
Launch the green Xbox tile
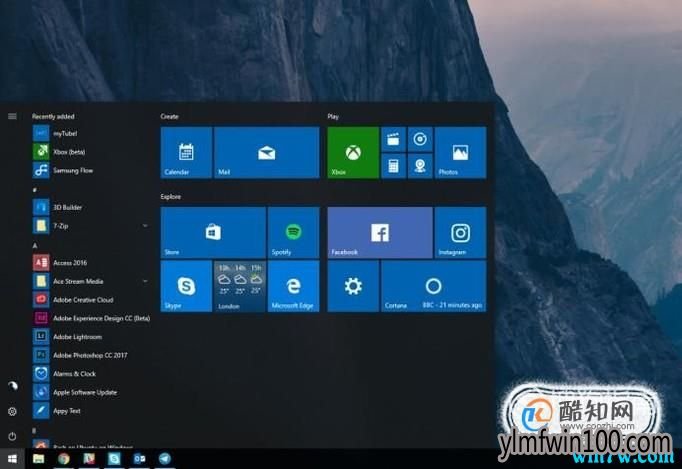coord(353,152)
